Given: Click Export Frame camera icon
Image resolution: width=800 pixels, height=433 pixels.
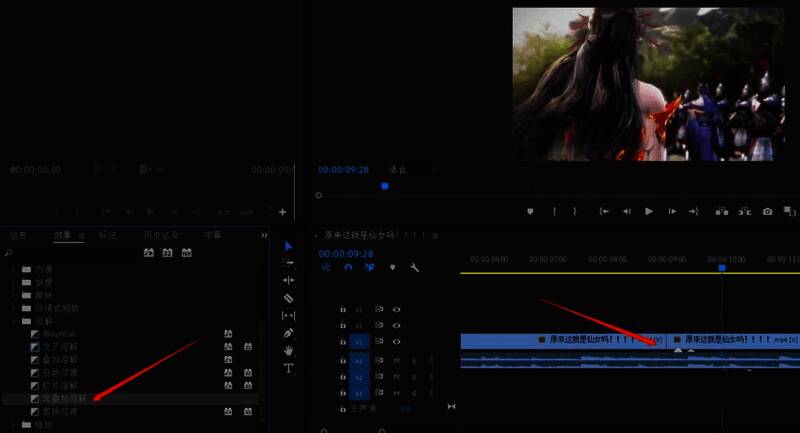Looking at the screenshot, I should [x=767, y=212].
